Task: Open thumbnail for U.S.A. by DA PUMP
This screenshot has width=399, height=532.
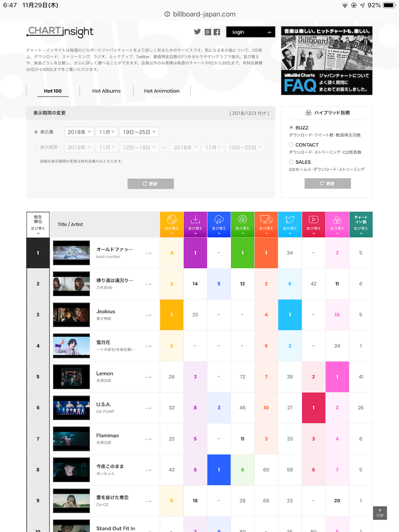Action: tap(72, 408)
